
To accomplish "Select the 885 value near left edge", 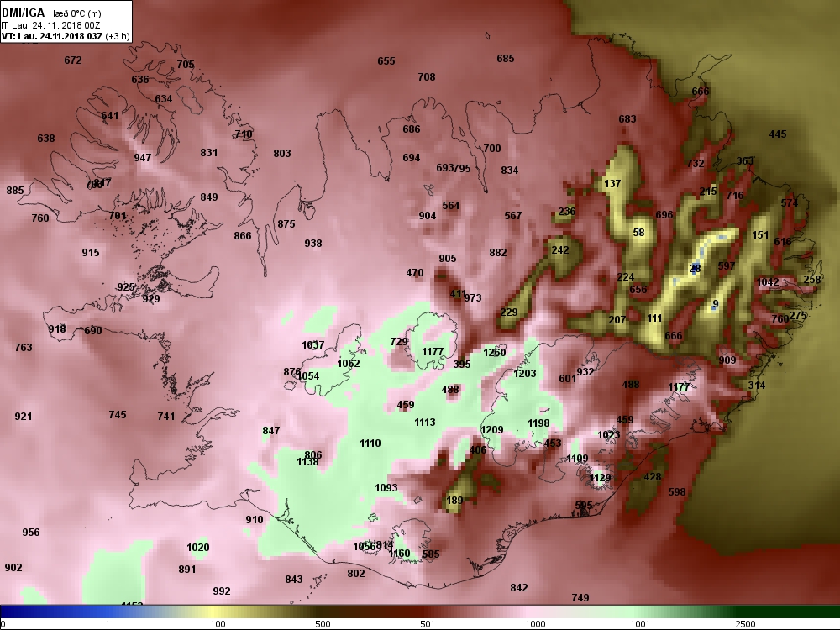I will pyautogui.click(x=15, y=190).
